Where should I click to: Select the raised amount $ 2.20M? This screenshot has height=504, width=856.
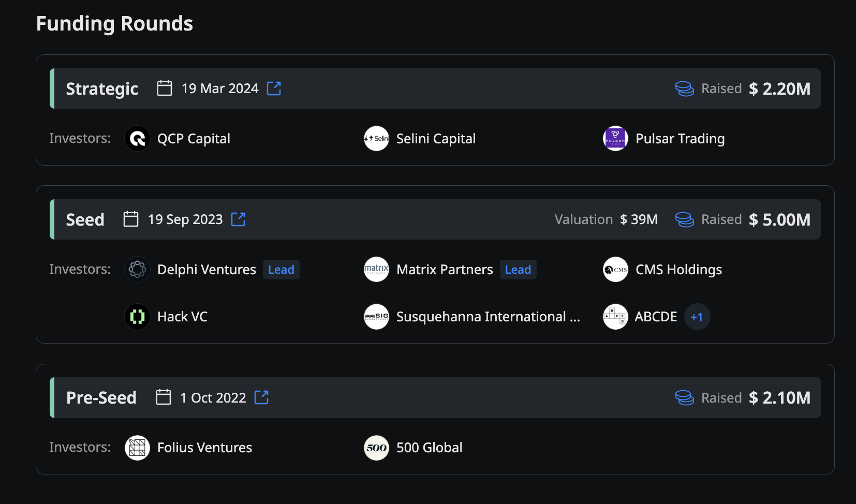(779, 89)
